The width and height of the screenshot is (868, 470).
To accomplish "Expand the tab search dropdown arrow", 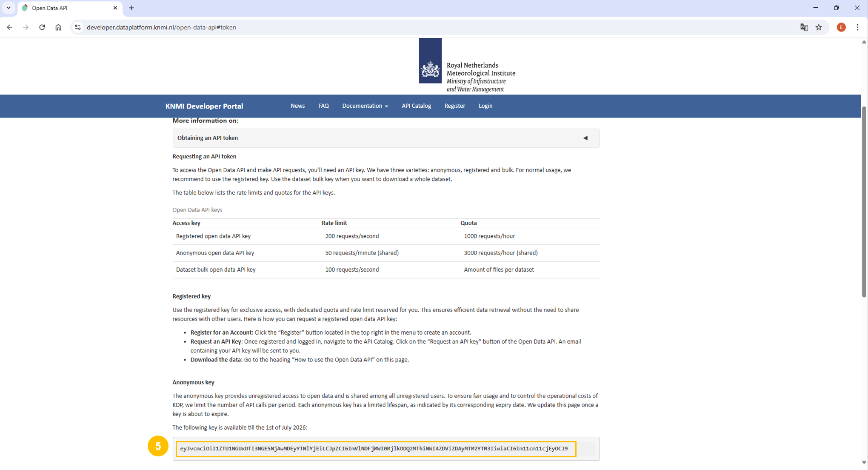I will pyautogui.click(x=8, y=8).
